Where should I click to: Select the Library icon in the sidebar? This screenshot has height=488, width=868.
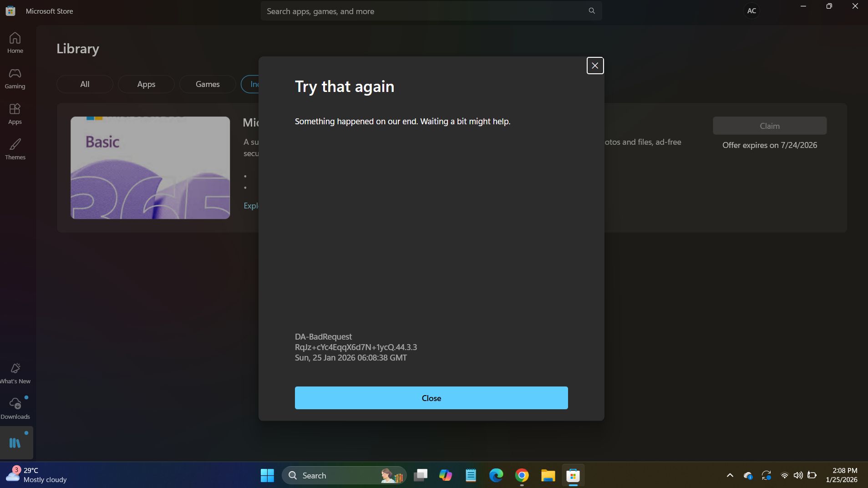tap(15, 442)
